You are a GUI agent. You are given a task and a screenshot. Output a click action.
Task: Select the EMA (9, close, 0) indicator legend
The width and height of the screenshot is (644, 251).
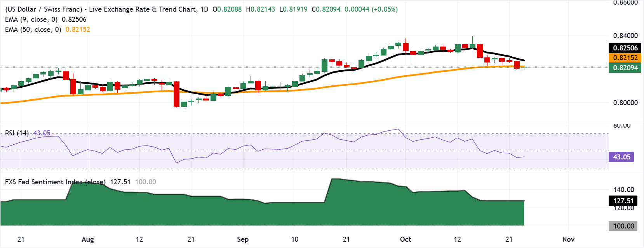31,19
